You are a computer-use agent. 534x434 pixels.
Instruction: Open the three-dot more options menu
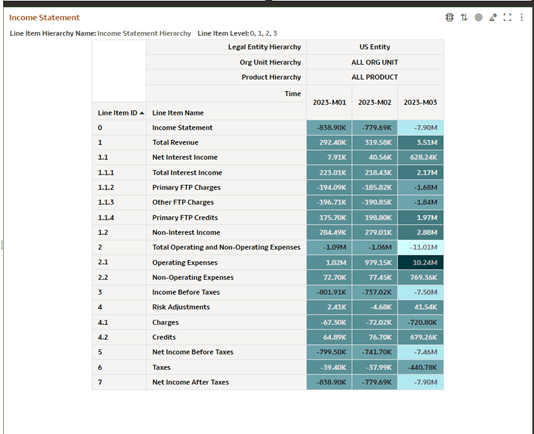(522, 17)
